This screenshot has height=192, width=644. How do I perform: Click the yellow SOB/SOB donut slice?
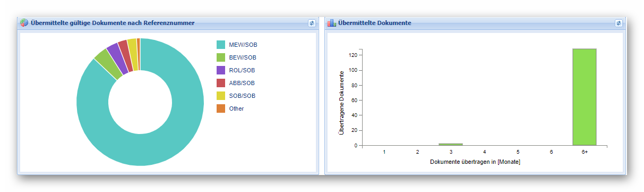[134, 54]
